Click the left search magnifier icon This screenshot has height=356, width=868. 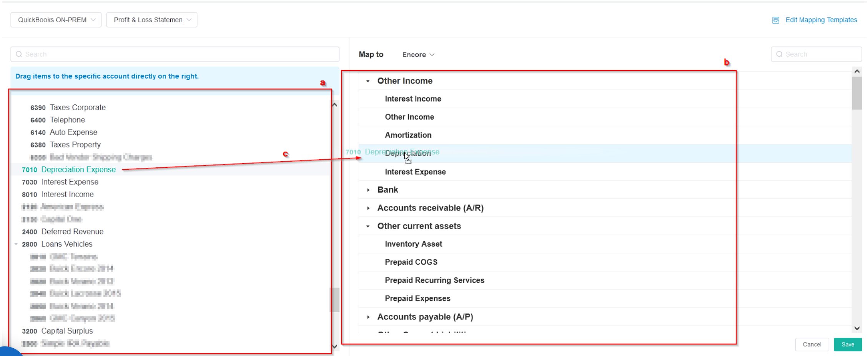(19, 54)
